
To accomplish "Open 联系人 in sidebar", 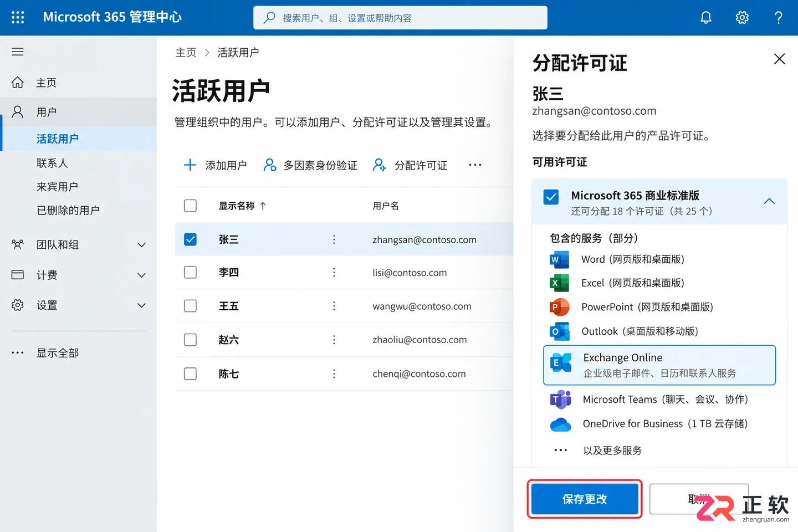I will (x=52, y=163).
